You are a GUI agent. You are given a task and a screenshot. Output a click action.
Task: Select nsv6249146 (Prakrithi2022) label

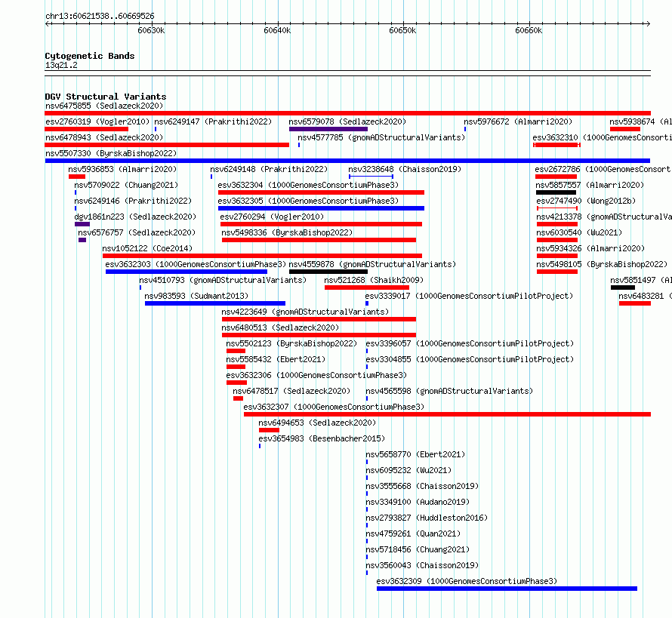pyautogui.click(x=133, y=201)
